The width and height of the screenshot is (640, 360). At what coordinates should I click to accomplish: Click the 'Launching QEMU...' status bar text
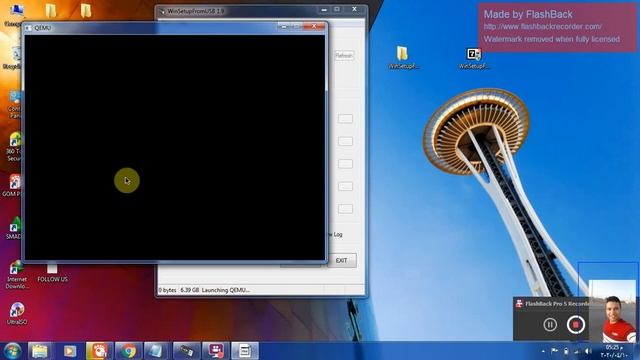pyautogui.click(x=225, y=290)
